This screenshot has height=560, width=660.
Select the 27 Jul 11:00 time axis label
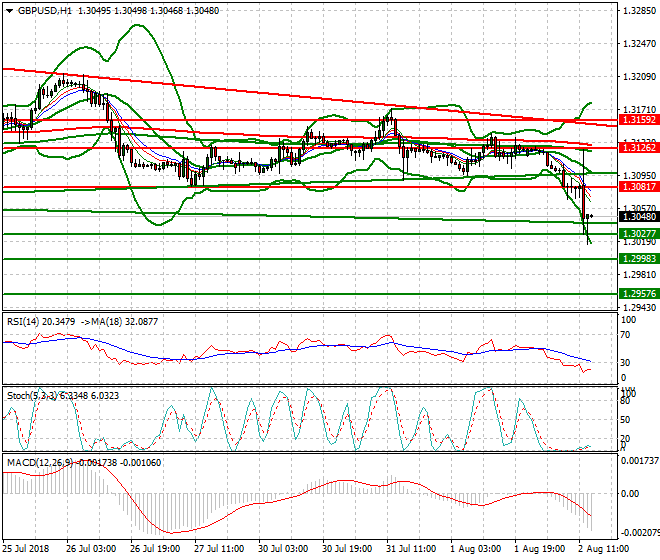(x=219, y=549)
